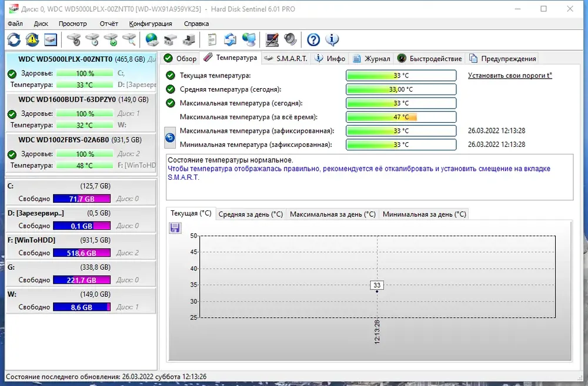The width and height of the screenshot is (588, 386).
Task: Click the 71,7 GB free space bar
Action: coord(82,199)
